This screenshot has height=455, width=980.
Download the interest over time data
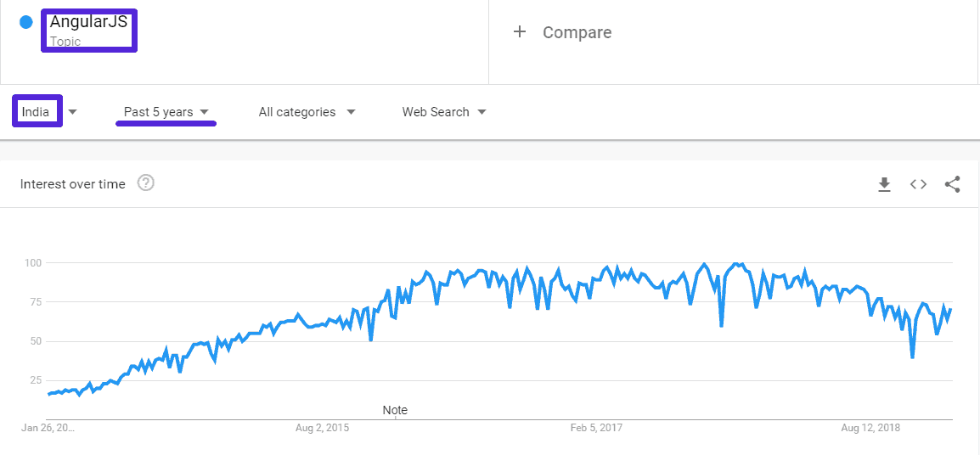(x=884, y=184)
